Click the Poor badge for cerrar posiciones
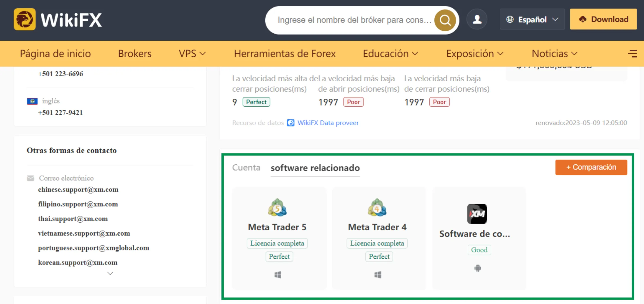Image resolution: width=644 pixels, height=304 pixels. click(x=439, y=102)
